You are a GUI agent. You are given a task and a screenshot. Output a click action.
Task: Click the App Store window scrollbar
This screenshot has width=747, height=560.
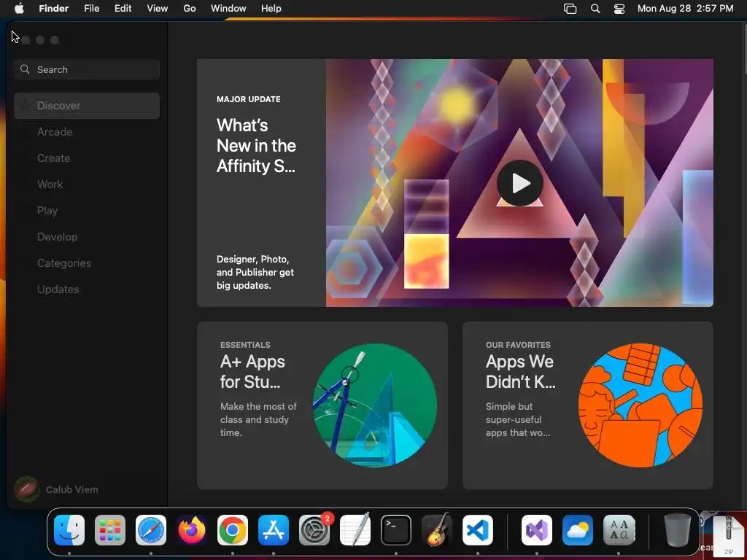click(744, 47)
